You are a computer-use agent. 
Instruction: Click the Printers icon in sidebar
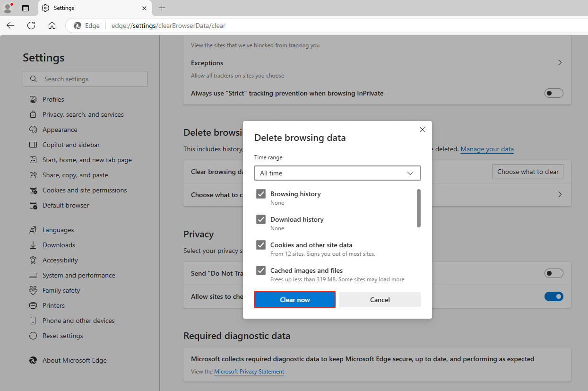click(x=33, y=305)
